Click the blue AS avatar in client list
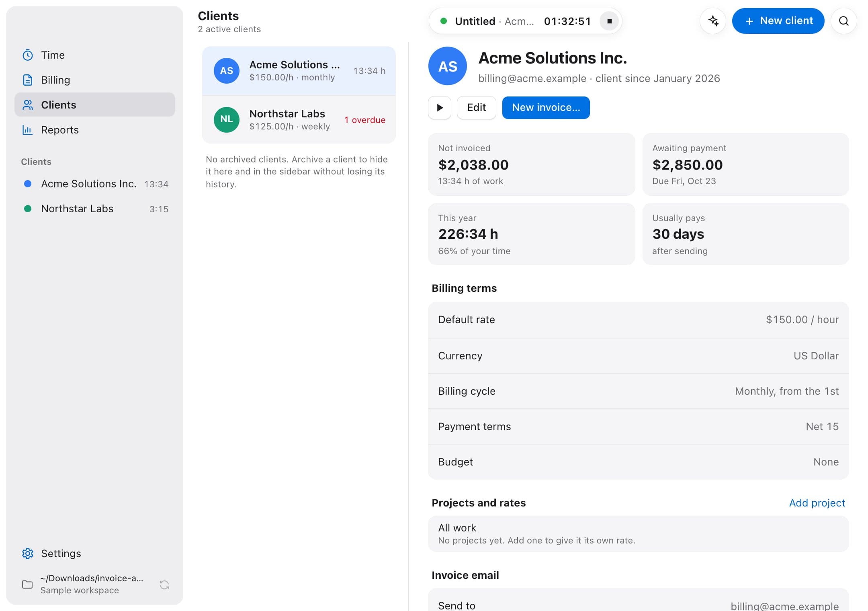Image resolution: width=868 pixels, height=611 pixels. (227, 71)
